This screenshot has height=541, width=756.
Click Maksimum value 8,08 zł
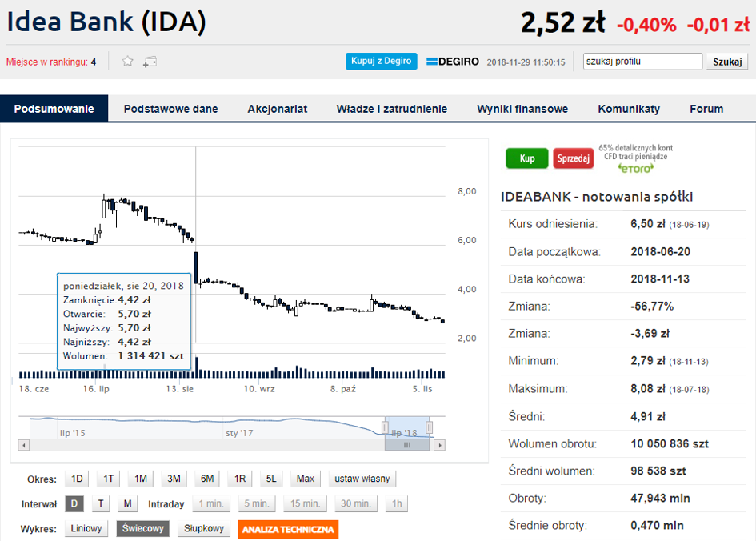click(648, 389)
